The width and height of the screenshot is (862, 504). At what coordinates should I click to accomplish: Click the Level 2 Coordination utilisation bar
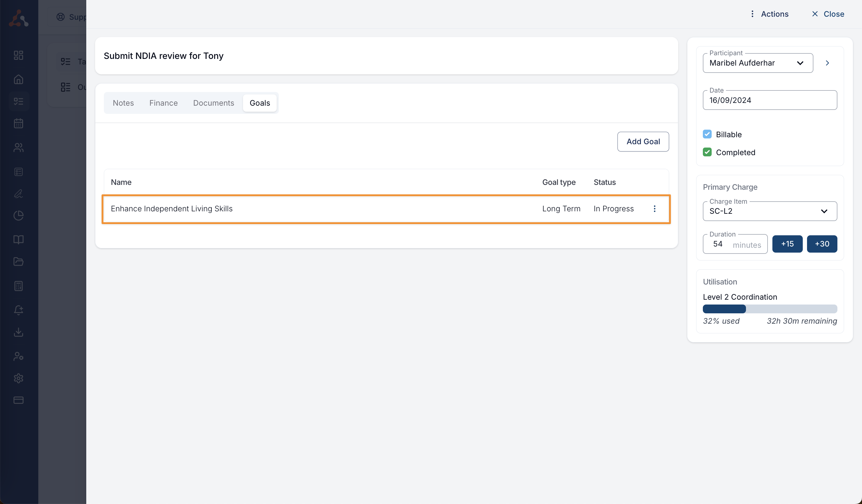[x=770, y=309]
